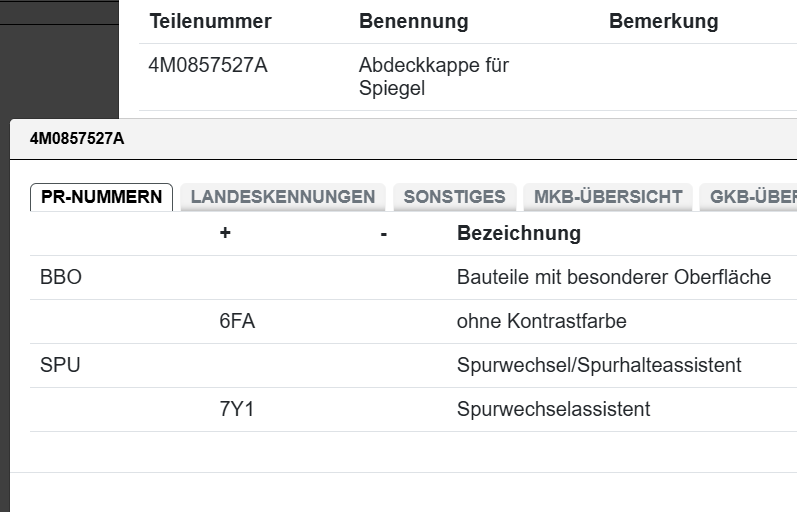Open the LANDESKENNUNGEN tab

pyautogui.click(x=282, y=197)
